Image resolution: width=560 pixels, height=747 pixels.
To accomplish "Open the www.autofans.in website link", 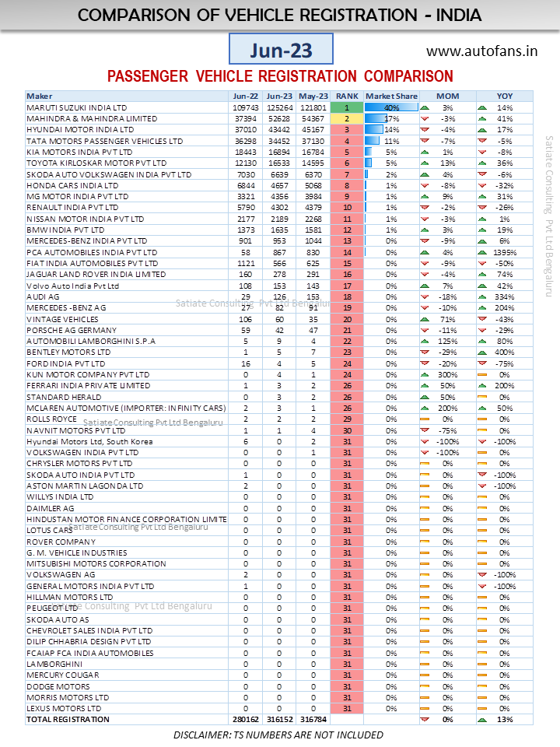I will point(482,51).
